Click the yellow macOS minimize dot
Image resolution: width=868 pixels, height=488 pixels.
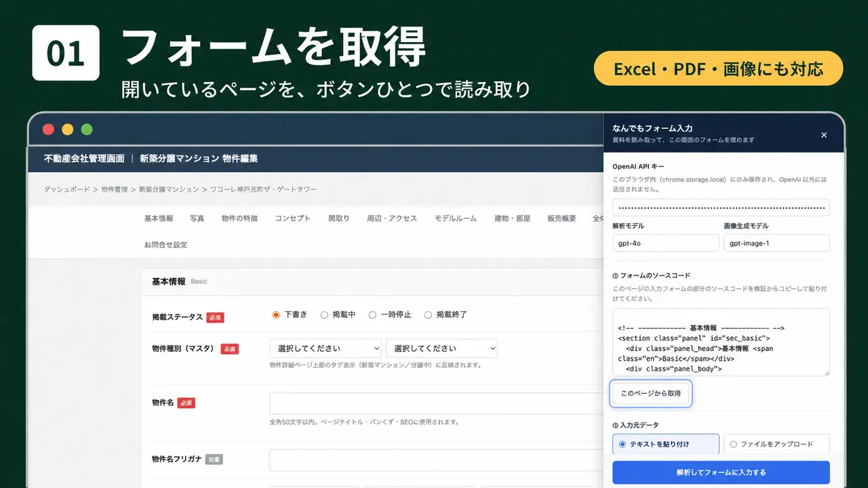pos(67,129)
